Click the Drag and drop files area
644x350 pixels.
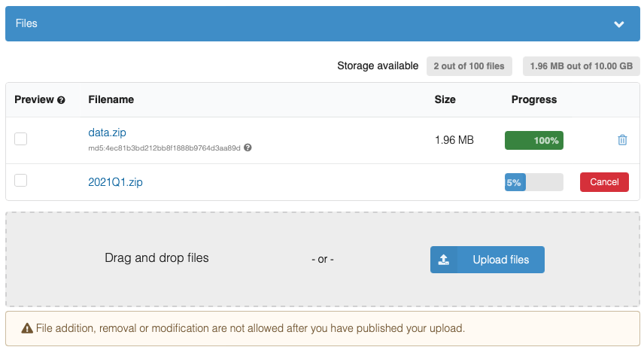156,258
